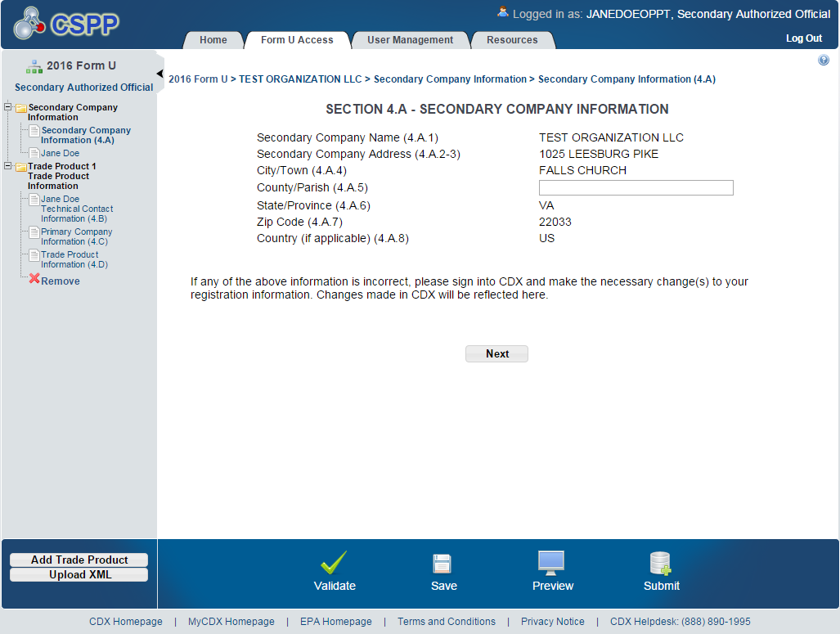Click the Submit database icon

click(660, 563)
